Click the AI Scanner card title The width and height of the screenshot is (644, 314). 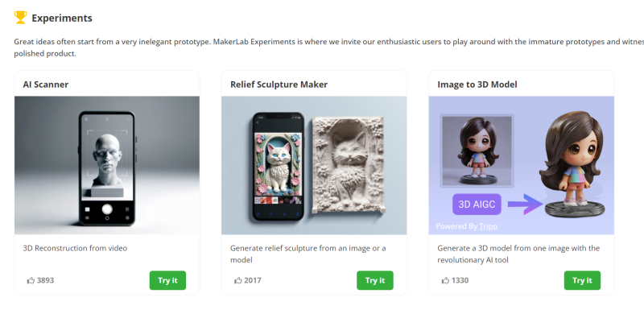tap(46, 85)
